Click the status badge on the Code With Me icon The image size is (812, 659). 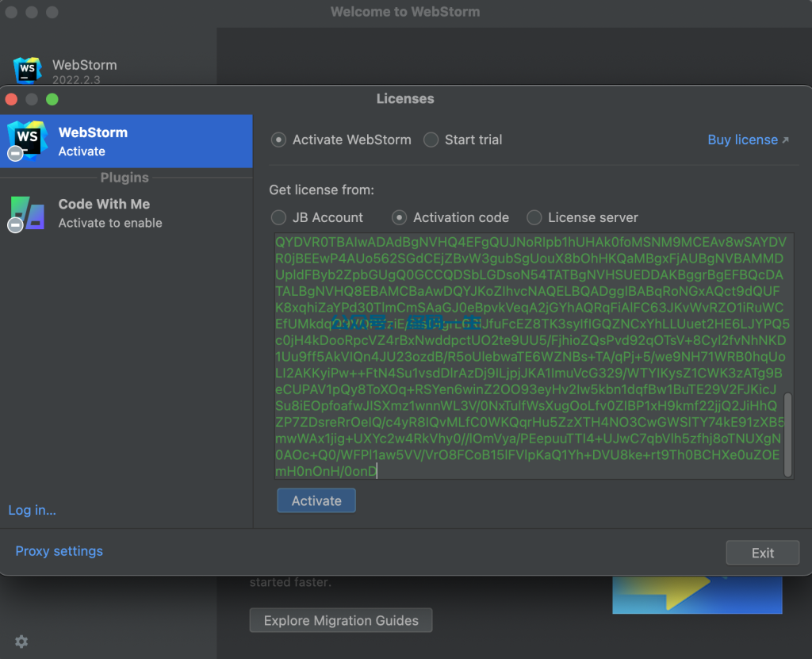(x=14, y=224)
